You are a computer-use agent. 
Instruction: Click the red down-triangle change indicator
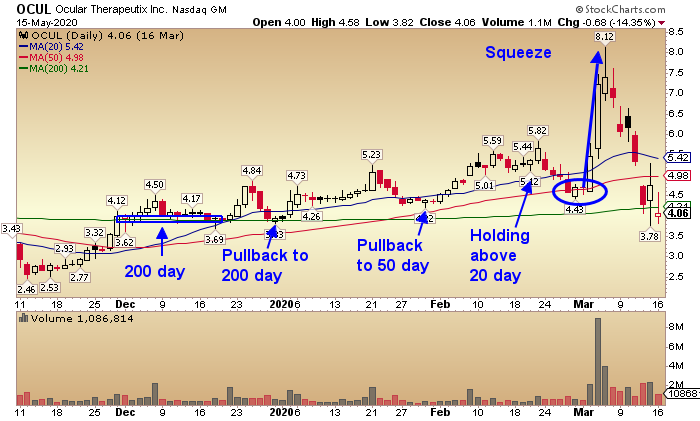point(661,23)
